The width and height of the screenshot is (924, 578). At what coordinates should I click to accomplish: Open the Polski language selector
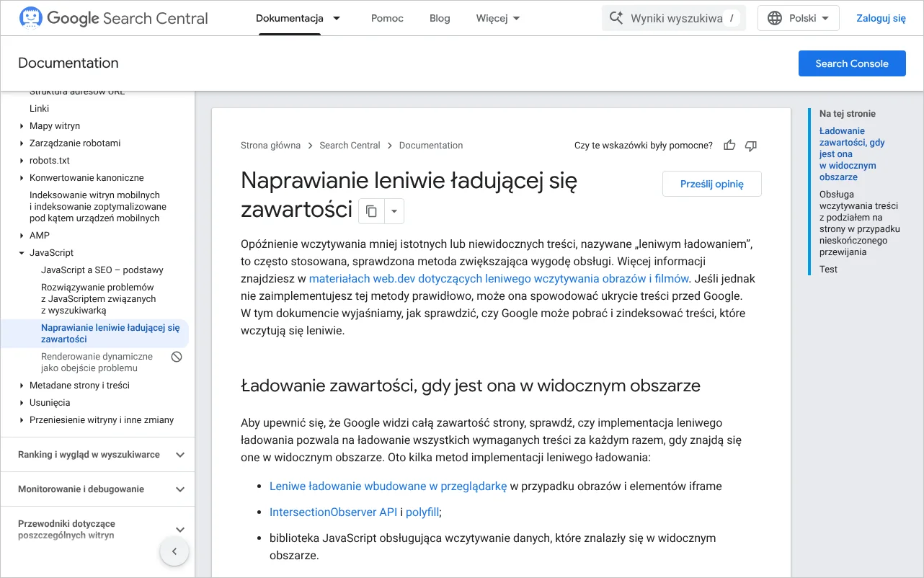(799, 18)
